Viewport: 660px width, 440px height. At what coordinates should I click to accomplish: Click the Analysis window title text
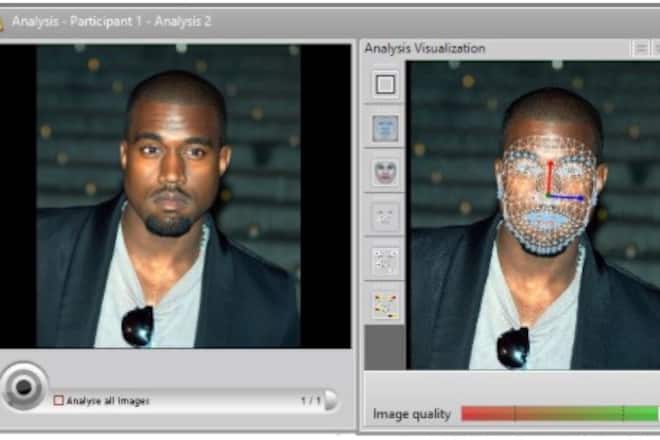[112, 21]
